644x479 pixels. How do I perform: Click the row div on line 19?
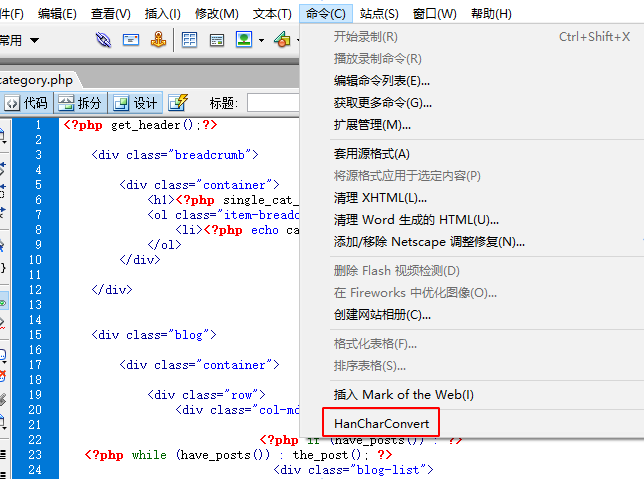(x=206, y=395)
